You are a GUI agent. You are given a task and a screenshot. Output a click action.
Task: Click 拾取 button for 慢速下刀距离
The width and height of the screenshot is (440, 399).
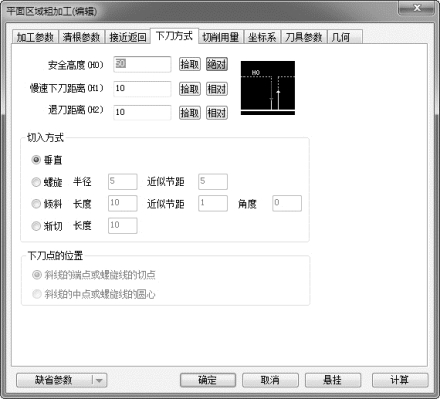coord(190,89)
